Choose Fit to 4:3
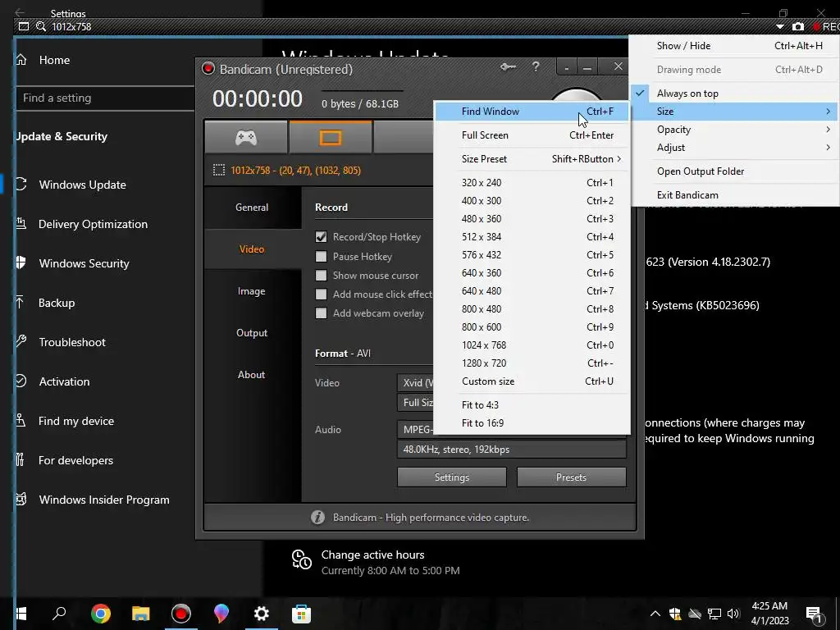The image size is (840, 630). 532,405
